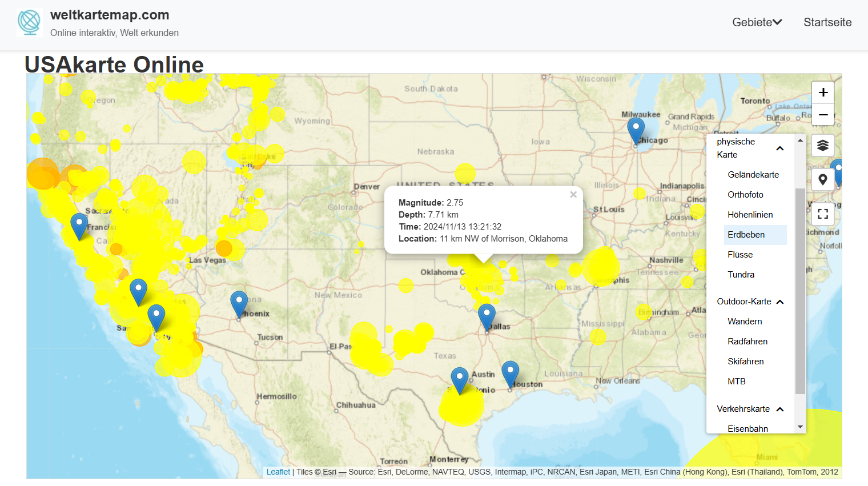Viewport: 868px width, 486px height.
Task: Click the blue marker at Chicago
Action: coord(636,131)
